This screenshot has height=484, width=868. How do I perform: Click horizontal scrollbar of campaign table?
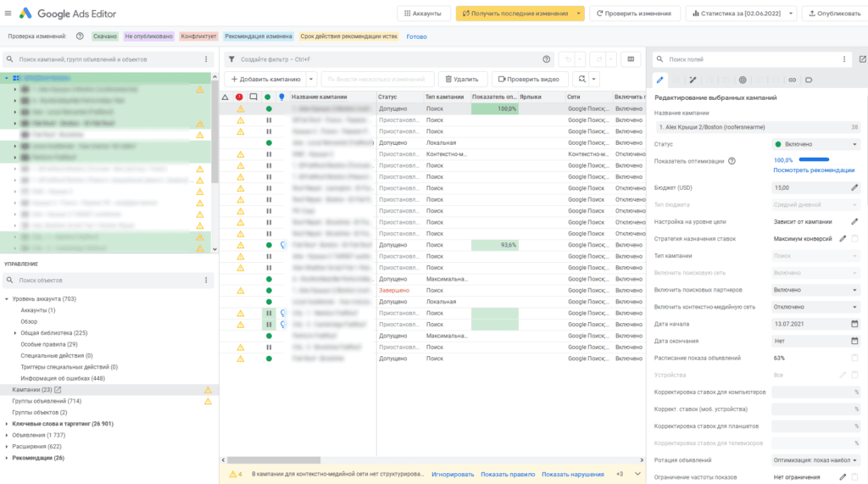coord(274,460)
